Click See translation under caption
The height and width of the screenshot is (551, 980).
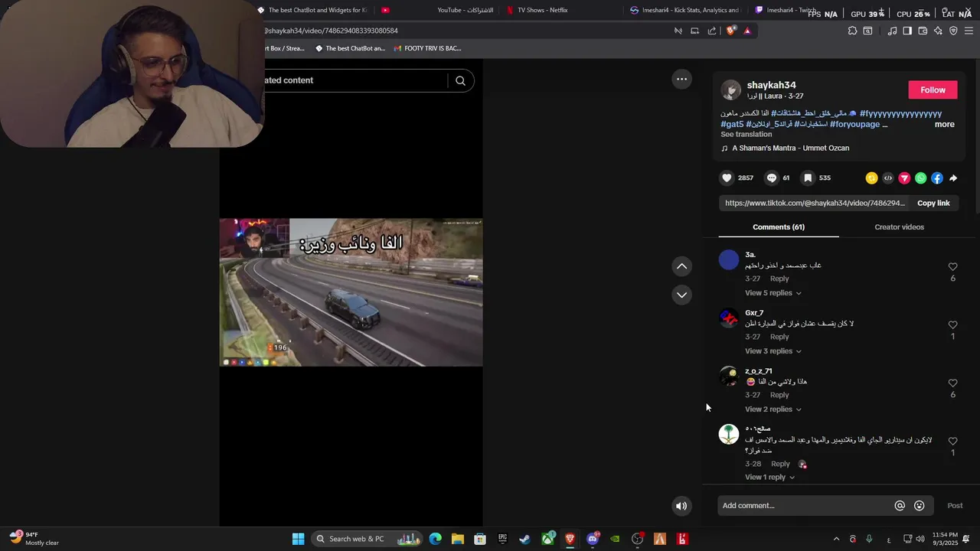746,135
